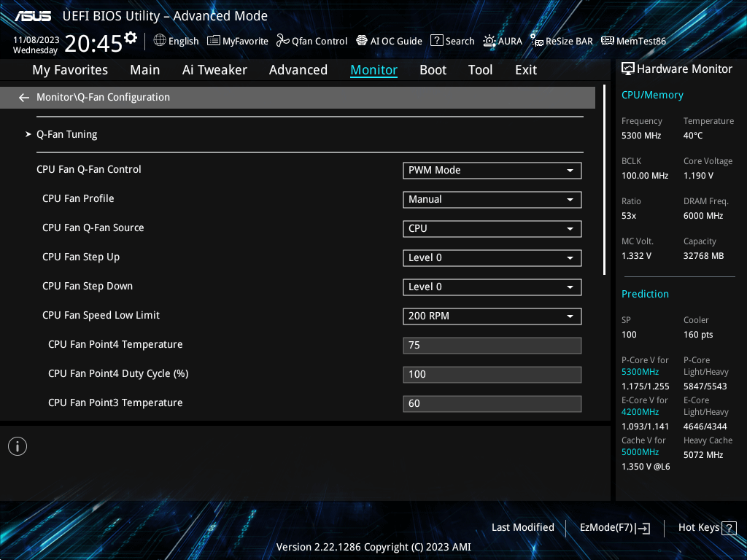This screenshot has width=747, height=560.
Task: Click CPU Fan Point4 Temperature field
Action: point(492,345)
